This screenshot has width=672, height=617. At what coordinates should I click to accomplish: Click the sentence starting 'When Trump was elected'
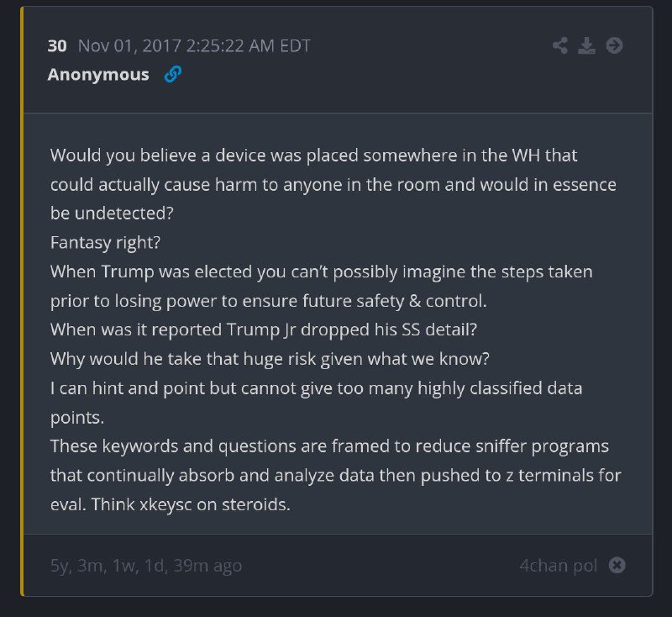[322, 287]
